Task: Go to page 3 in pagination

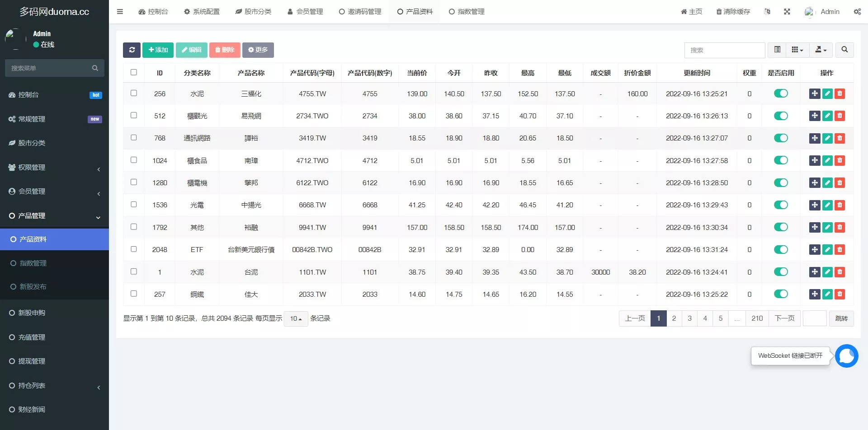Action: pos(689,318)
